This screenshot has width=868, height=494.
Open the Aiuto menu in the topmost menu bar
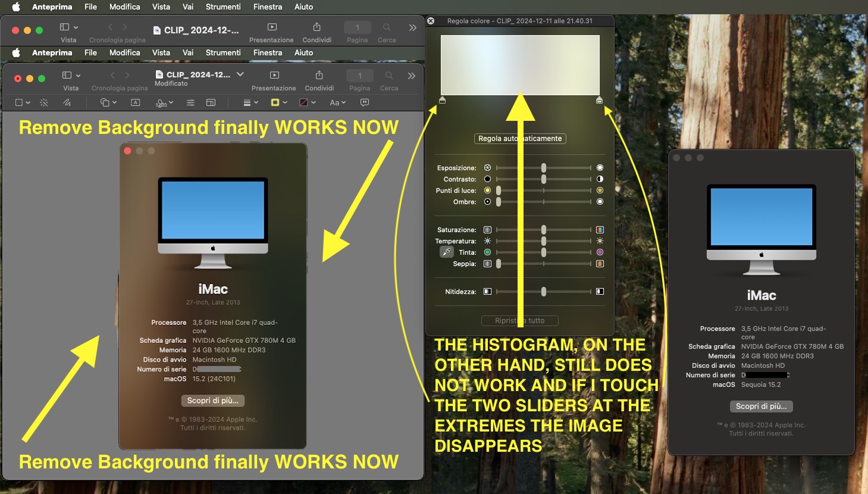tap(303, 7)
